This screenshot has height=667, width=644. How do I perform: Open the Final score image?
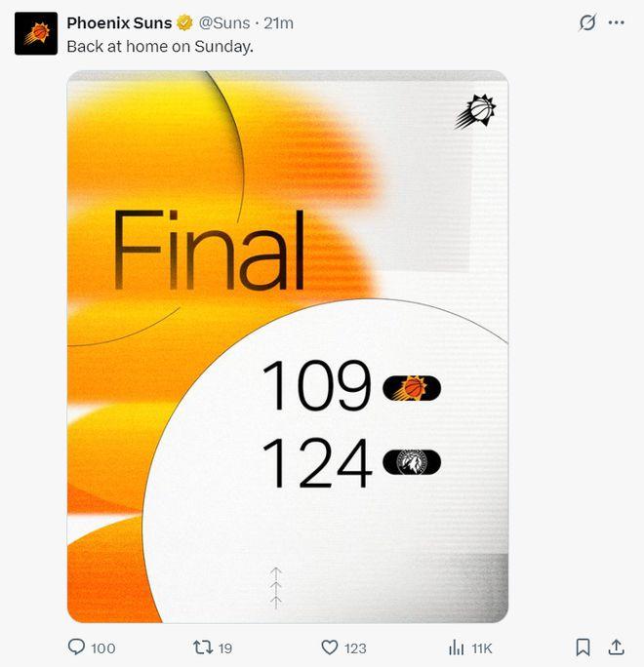(288, 347)
